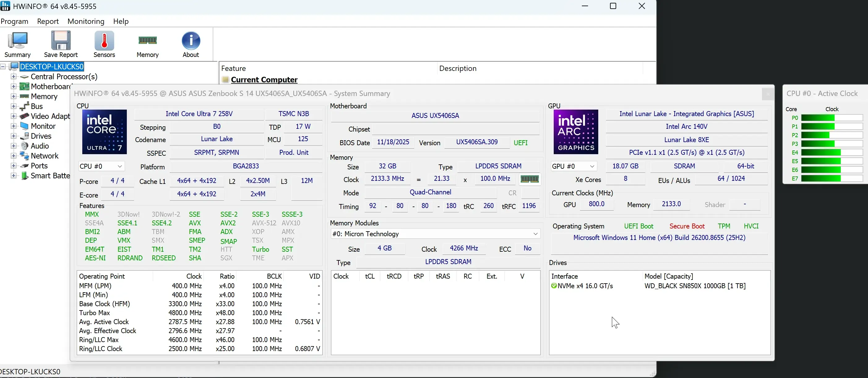Expand the Monitor tree node
Screen dimensions: 868x378
tap(14, 126)
